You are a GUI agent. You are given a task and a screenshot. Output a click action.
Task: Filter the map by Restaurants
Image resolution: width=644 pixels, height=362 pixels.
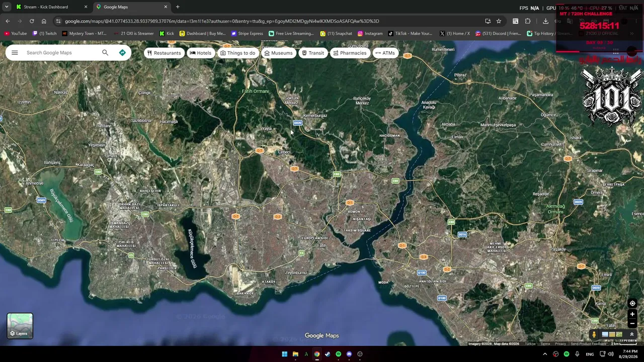pyautogui.click(x=164, y=53)
